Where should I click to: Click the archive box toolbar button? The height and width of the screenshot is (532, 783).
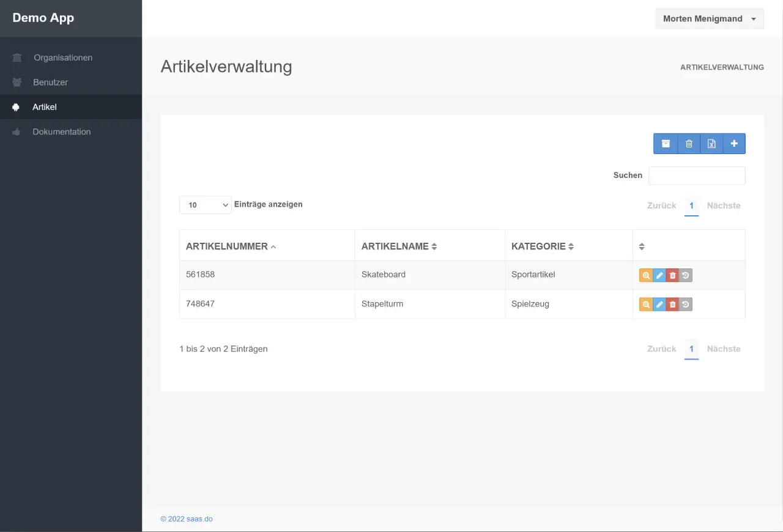tap(666, 144)
